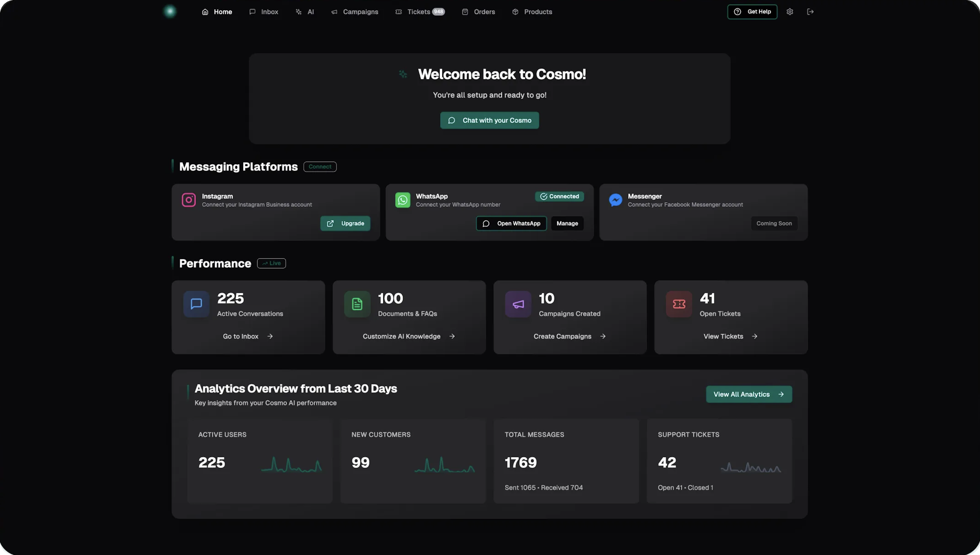Image resolution: width=980 pixels, height=555 pixels.
Task: Click the sparkles icon beside the welcome heading
Action: coord(403,74)
